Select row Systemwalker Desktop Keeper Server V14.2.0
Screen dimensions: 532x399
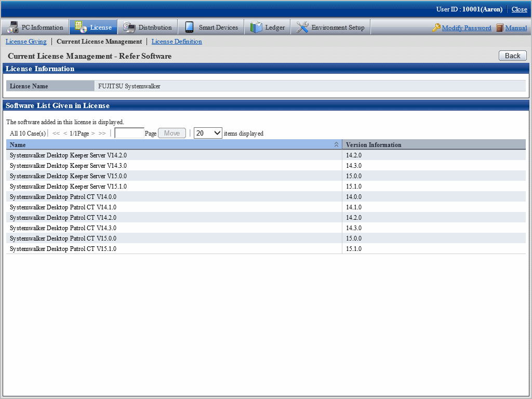(266, 155)
